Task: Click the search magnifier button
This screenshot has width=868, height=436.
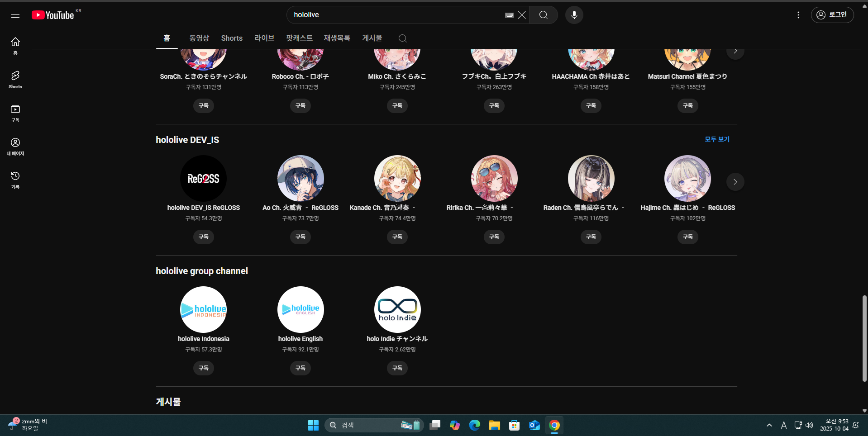Action: (x=543, y=15)
